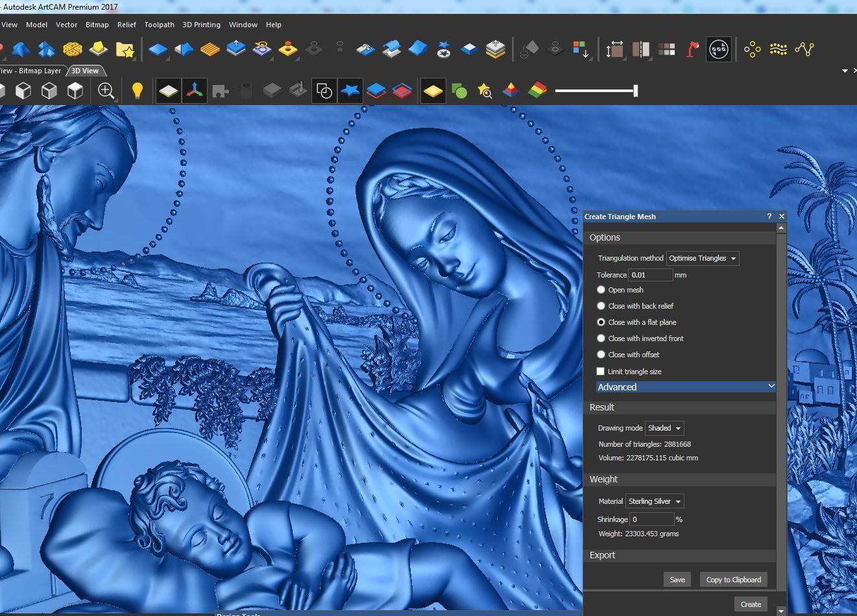Screen dimensions: 857x616
Task: Close the Create Triangle Mesh panel
Action: coord(782,217)
